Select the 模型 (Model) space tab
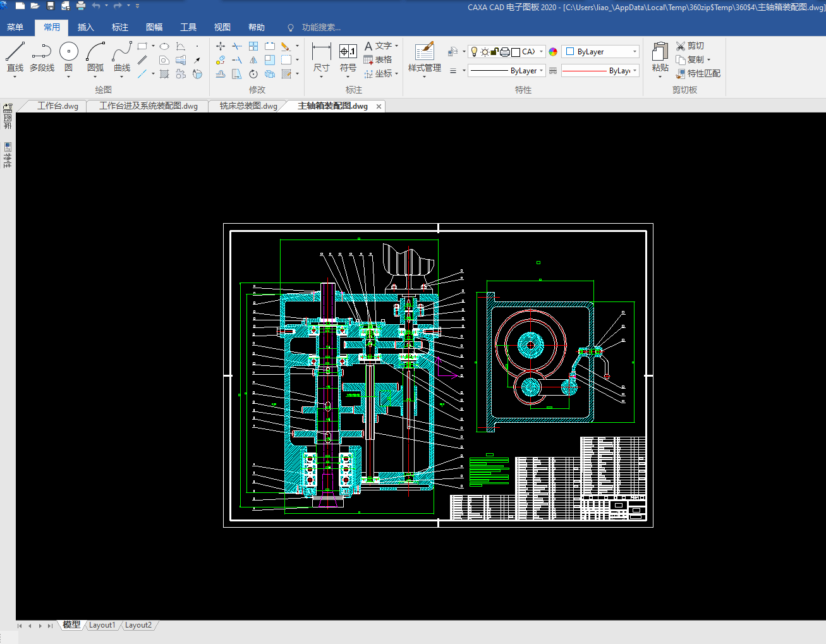Screen dimensions: 826x644 tap(71, 625)
